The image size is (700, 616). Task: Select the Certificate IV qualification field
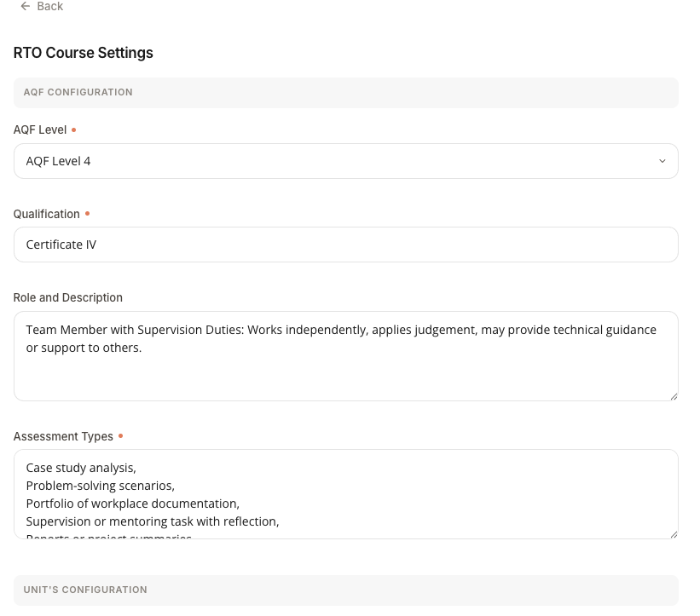point(345,245)
